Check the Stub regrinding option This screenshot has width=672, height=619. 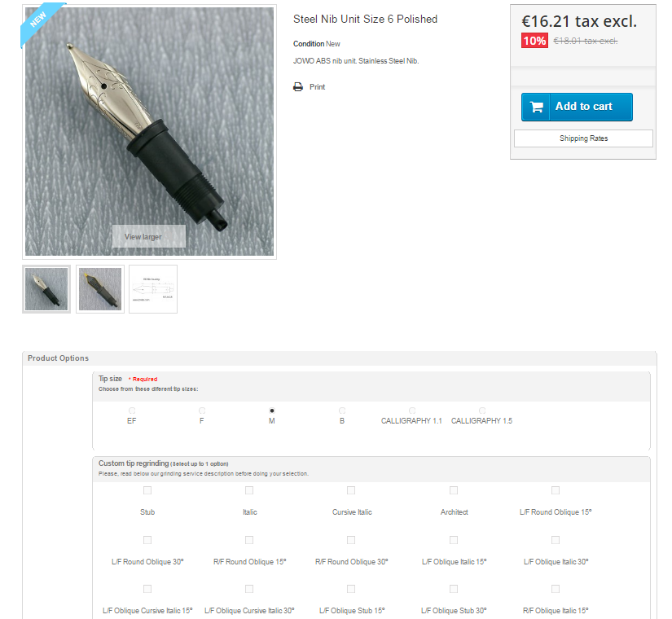pos(147,490)
